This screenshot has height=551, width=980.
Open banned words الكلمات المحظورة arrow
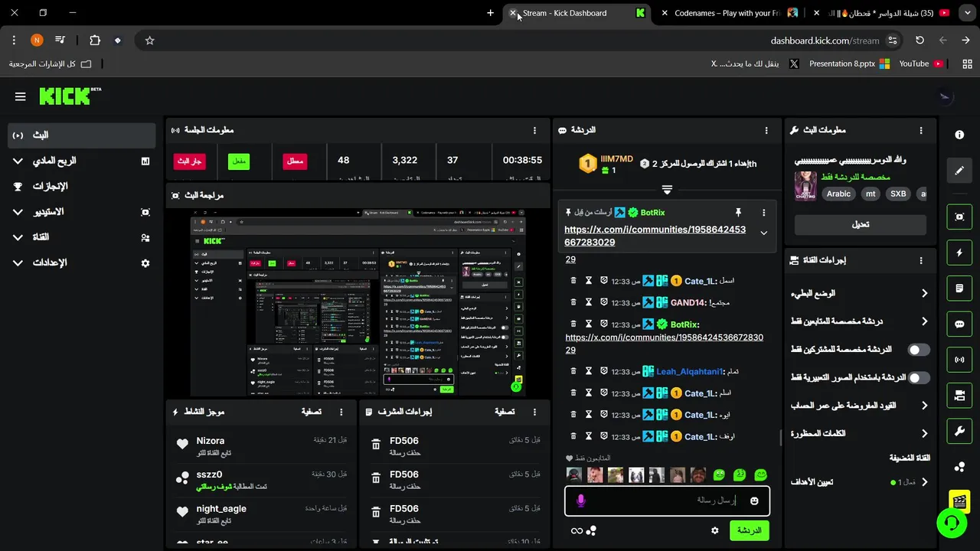(x=924, y=434)
